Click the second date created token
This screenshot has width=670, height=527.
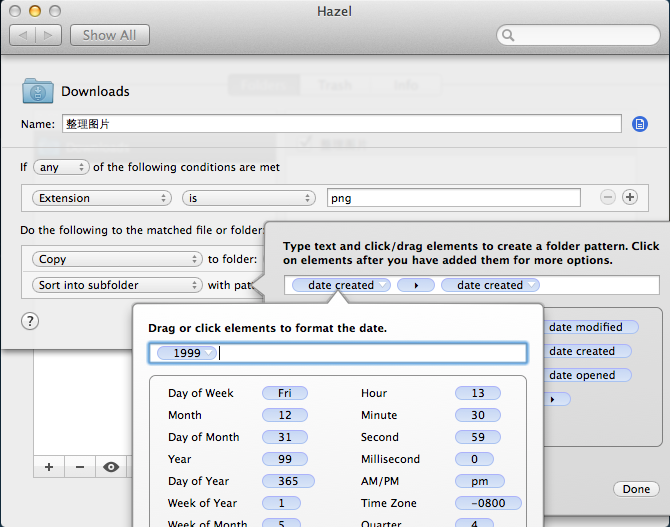pos(490,285)
